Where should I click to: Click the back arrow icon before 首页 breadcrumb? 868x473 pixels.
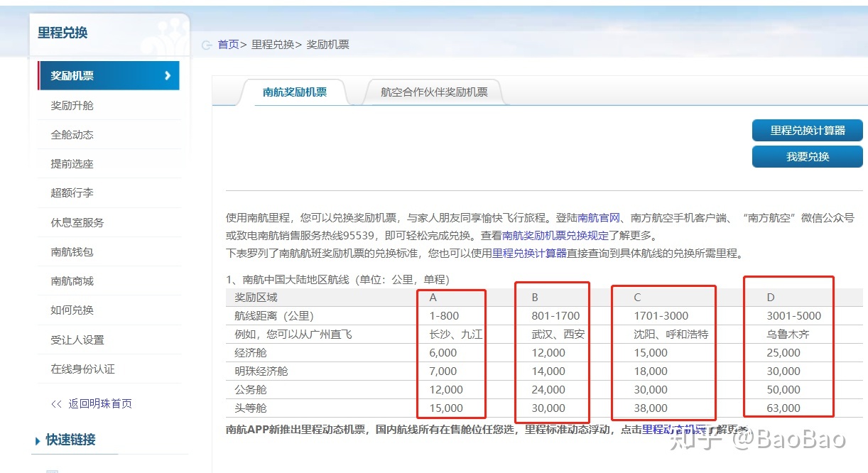click(x=207, y=45)
